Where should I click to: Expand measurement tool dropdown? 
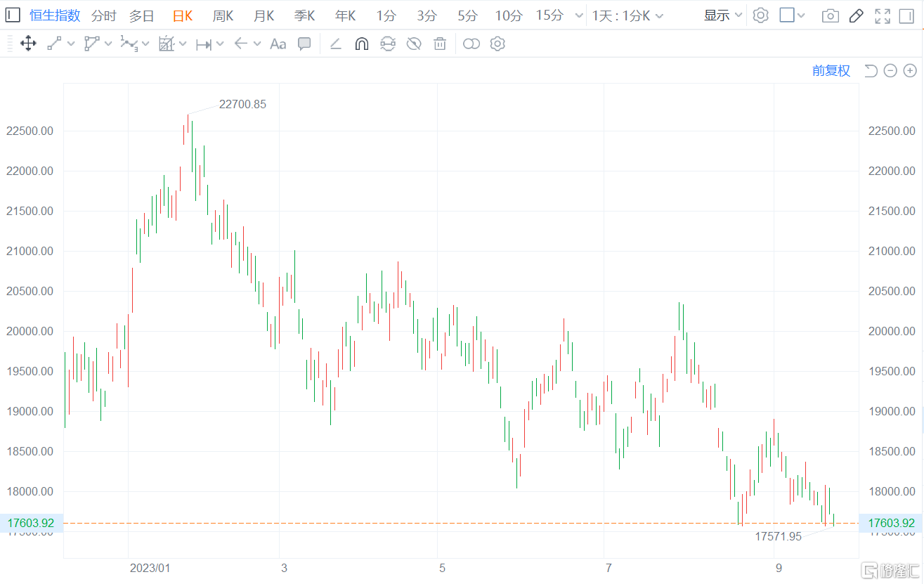click(183, 44)
